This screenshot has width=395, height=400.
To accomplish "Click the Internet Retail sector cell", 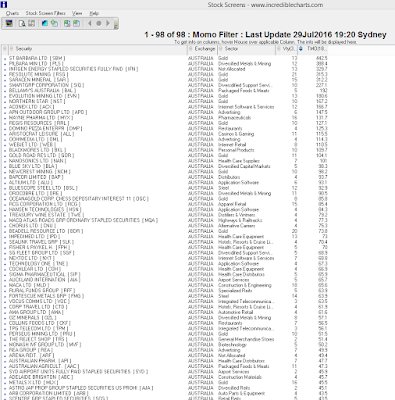I will coord(232,145).
